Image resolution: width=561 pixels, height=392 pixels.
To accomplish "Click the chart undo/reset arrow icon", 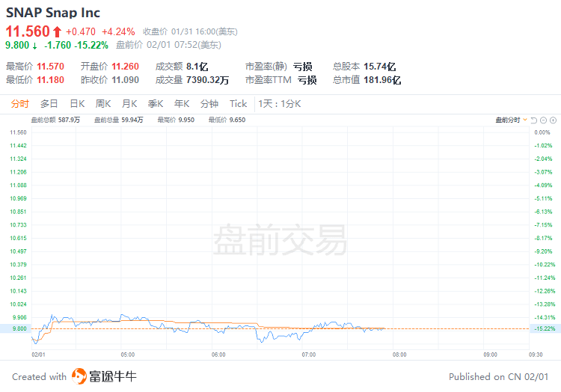I will (534, 120).
